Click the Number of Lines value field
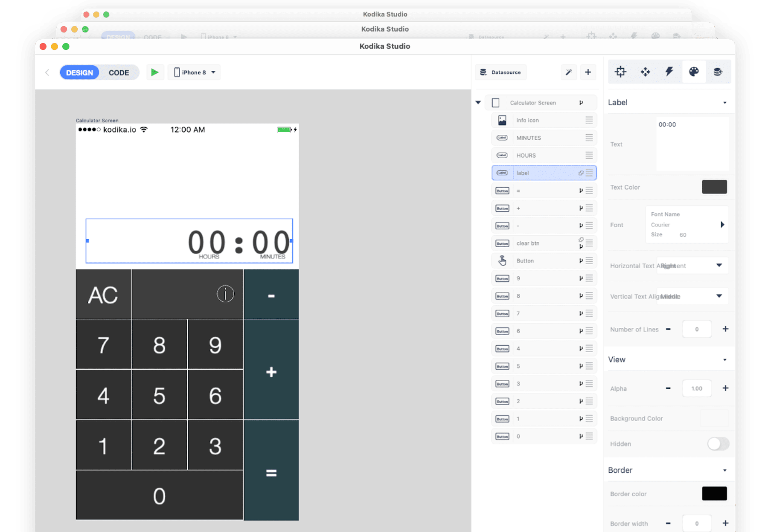 coord(697,329)
